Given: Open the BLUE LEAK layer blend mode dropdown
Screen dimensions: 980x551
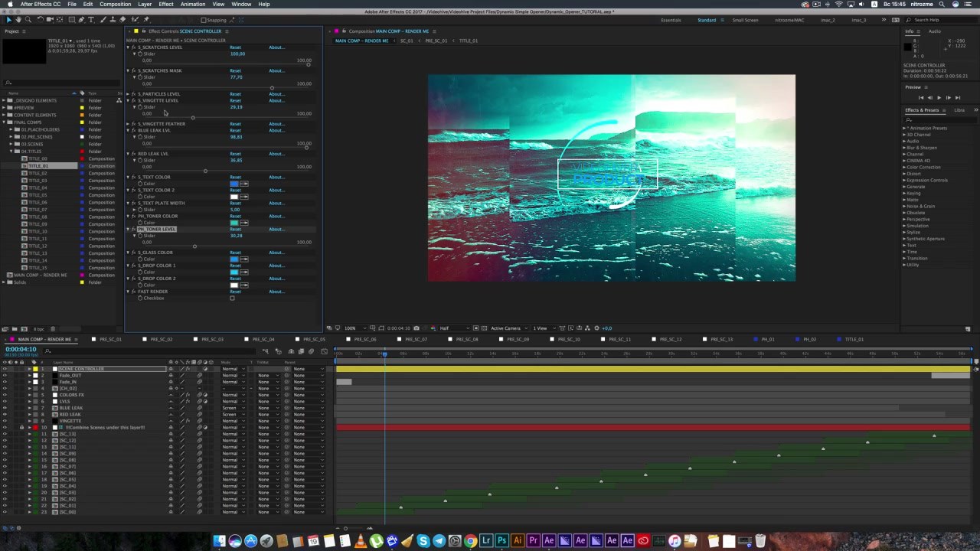Looking at the screenshot, I should point(233,408).
